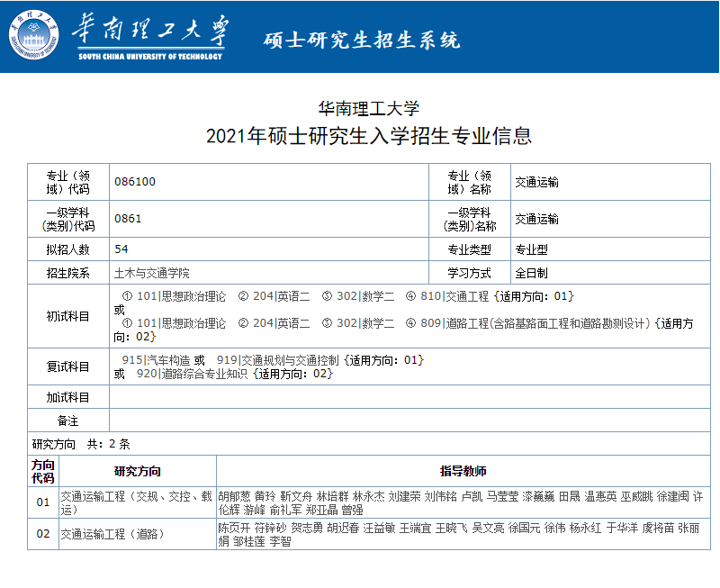
Task: Click the 919|交通规划与交通控制 retest subject
Action: click(x=278, y=360)
